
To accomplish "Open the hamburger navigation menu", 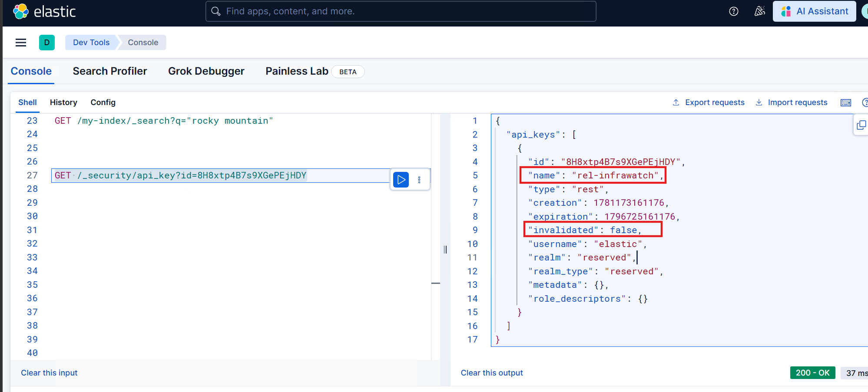I will (21, 43).
